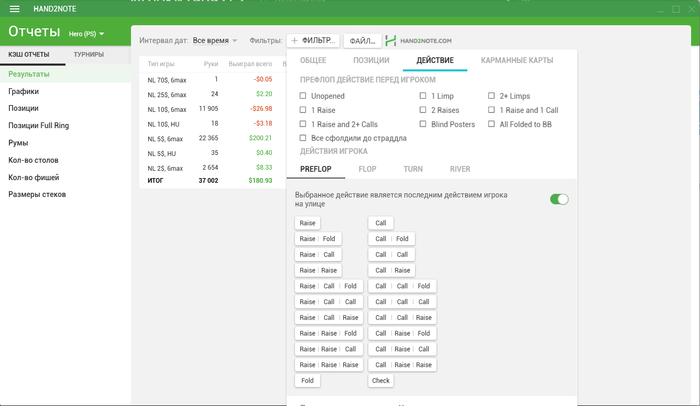Click the plus Фильтр button

coord(313,41)
